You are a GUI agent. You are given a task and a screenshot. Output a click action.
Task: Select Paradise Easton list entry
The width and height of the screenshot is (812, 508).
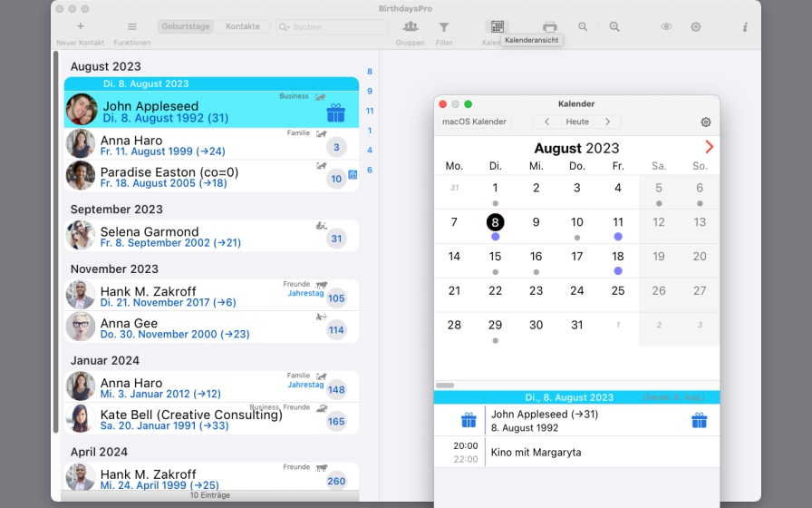211,176
